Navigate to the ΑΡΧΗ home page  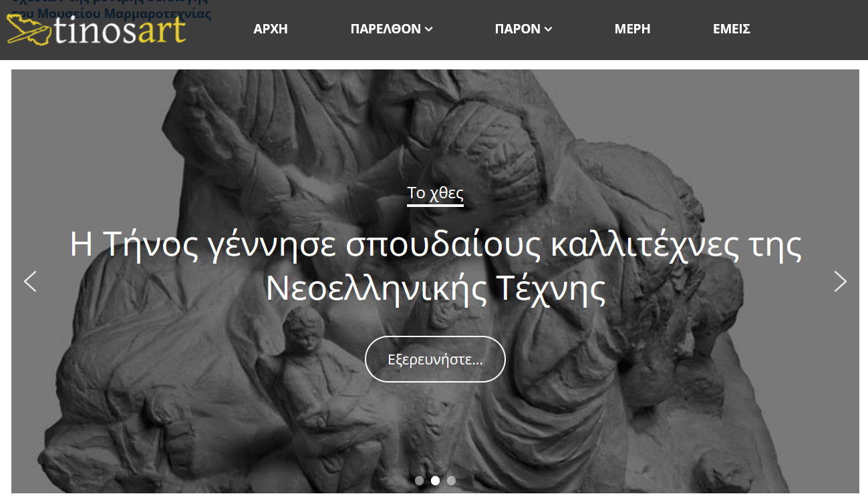pyautogui.click(x=271, y=29)
